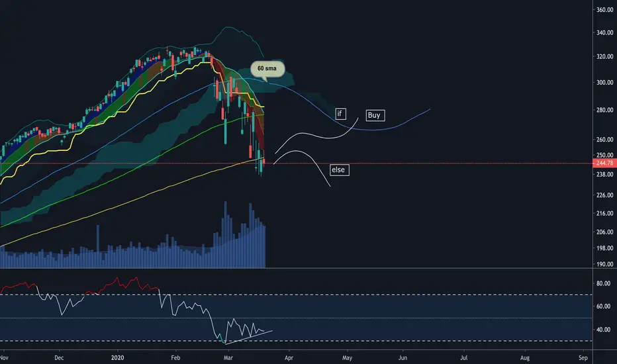
Task: Click the 250.00 price axis label
Action: coord(605,156)
